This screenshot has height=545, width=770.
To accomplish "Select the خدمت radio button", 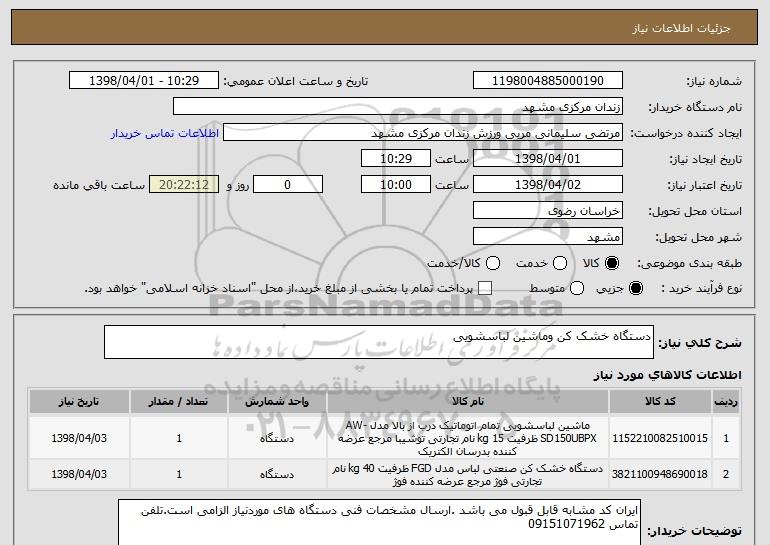I will point(560,263).
